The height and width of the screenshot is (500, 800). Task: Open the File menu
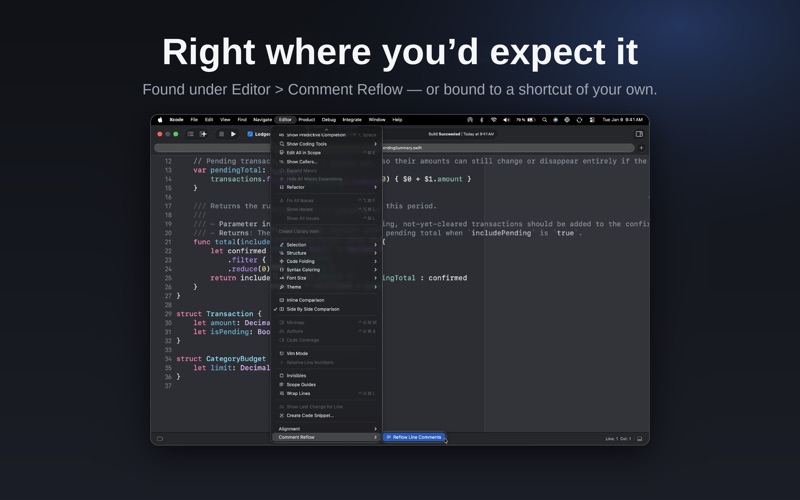click(x=194, y=120)
